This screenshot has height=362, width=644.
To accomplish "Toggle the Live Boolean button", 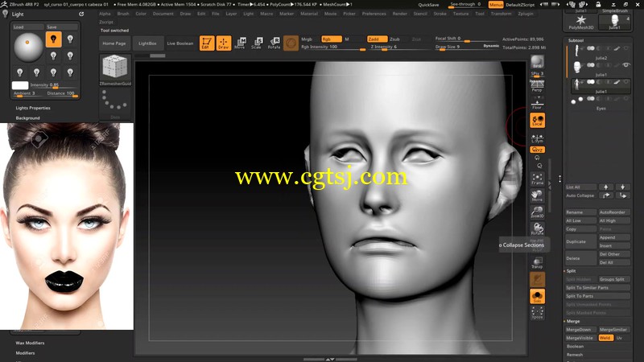I will 180,43.
